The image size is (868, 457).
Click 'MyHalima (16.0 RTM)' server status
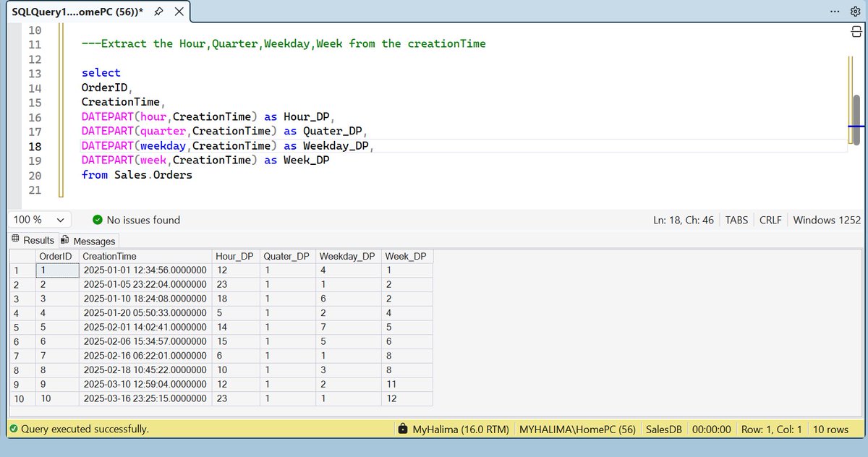tap(460, 429)
